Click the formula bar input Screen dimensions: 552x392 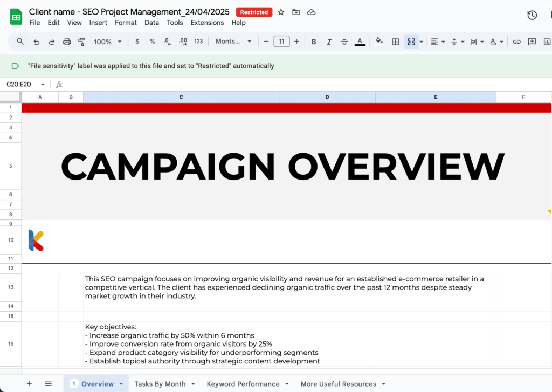(x=306, y=85)
